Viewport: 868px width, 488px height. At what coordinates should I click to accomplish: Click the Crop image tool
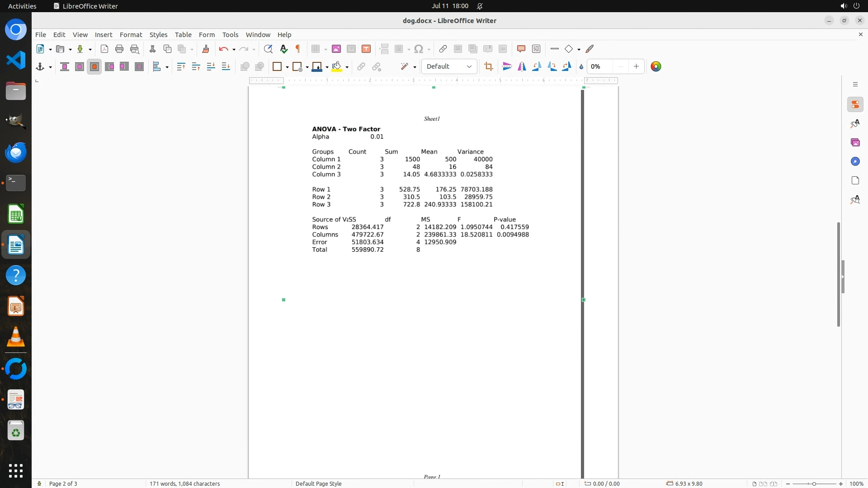point(488,67)
